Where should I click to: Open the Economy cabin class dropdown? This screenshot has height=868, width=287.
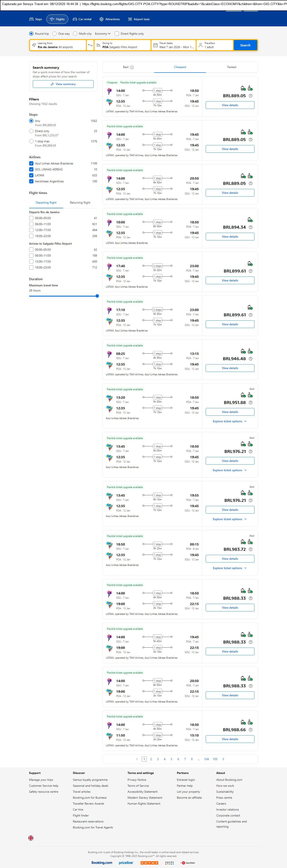coord(102,34)
